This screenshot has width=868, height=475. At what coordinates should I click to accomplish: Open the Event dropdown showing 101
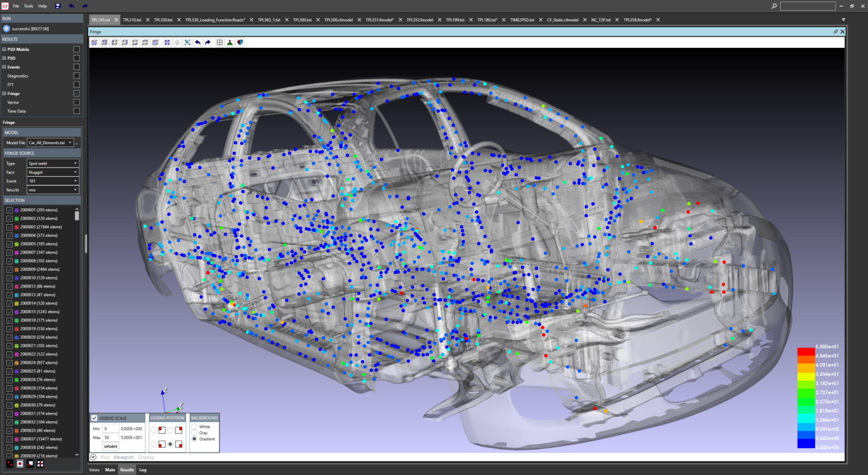point(53,181)
